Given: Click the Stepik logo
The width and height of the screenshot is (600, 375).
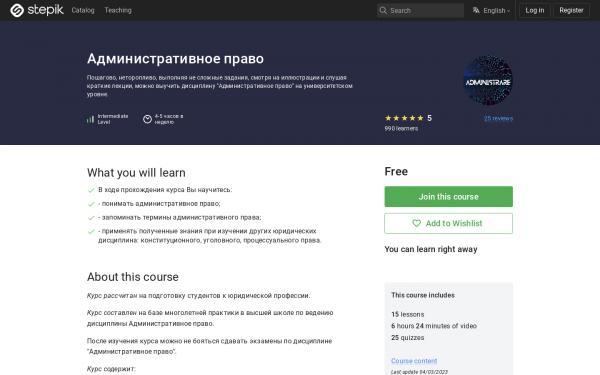Looking at the screenshot, I should [37, 10].
